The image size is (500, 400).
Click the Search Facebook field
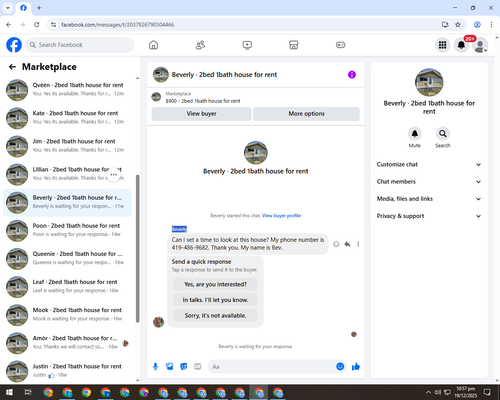click(x=80, y=45)
